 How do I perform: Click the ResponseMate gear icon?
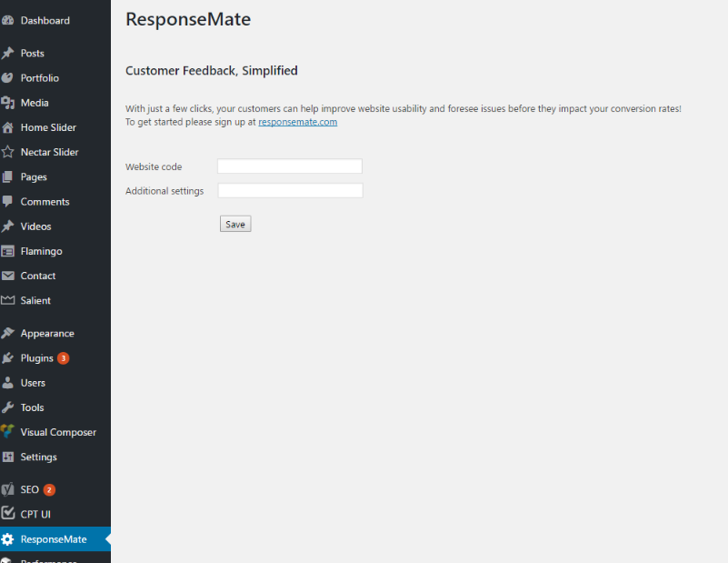tap(7, 538)
